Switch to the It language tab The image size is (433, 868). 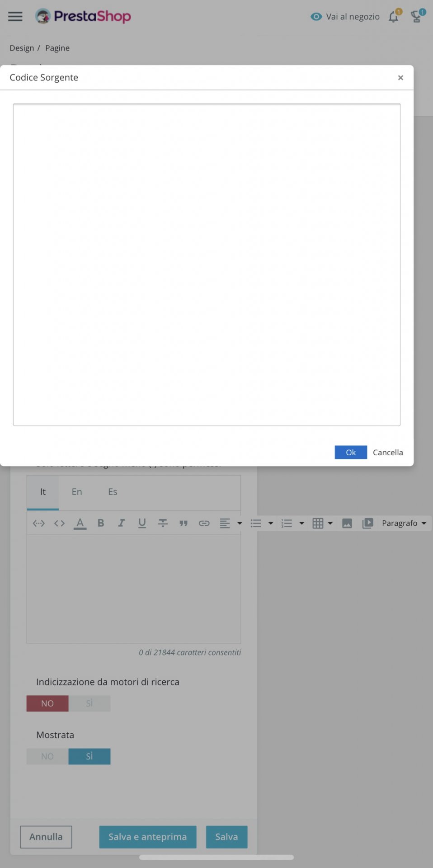[x=43, y=492]
